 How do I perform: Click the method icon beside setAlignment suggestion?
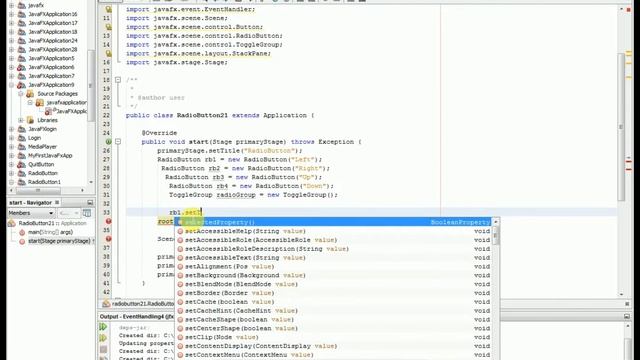tap(180, 267)
